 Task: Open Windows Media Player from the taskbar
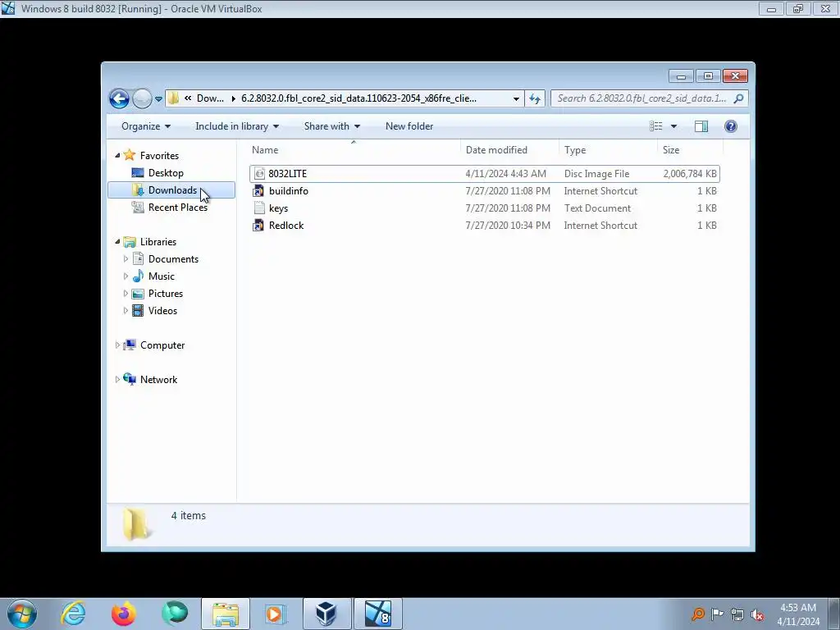coord(276,614)
